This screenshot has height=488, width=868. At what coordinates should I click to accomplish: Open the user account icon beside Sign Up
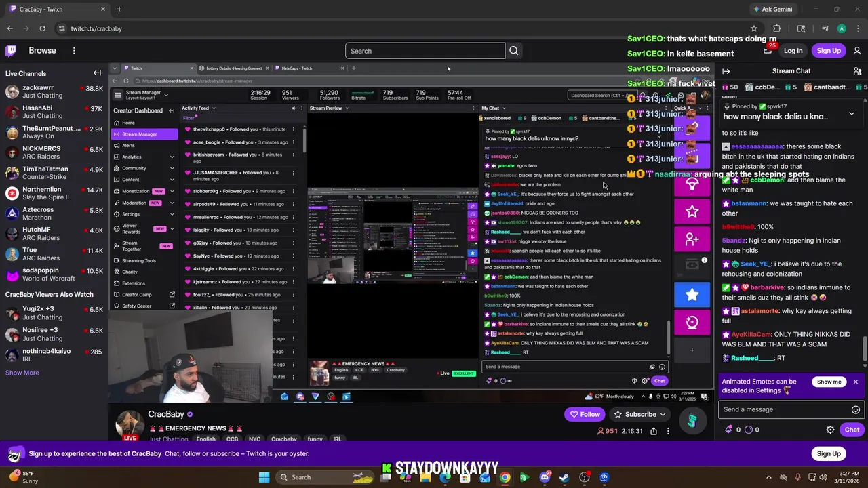click(x=857, y=51)
